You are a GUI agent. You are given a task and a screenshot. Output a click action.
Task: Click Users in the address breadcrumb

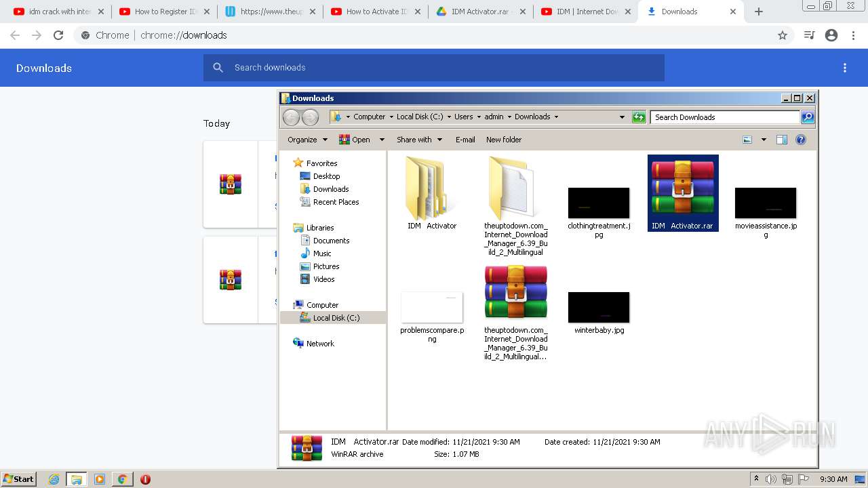[464, 117]
